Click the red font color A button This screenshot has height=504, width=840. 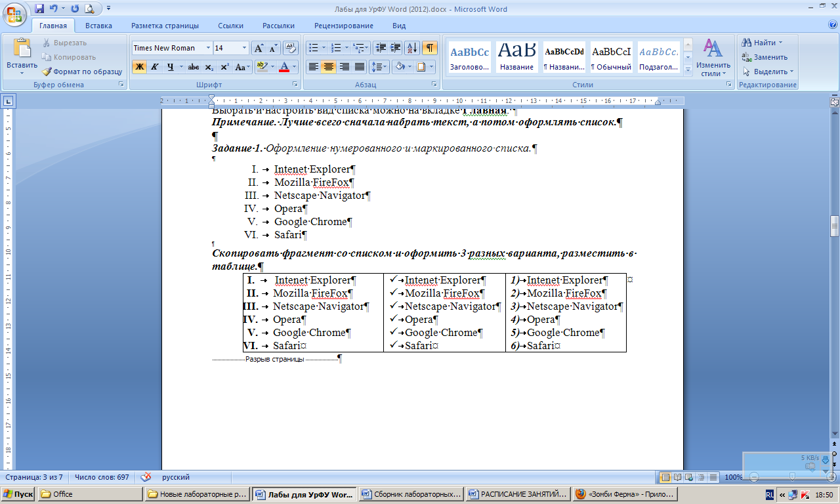[283, 66]
